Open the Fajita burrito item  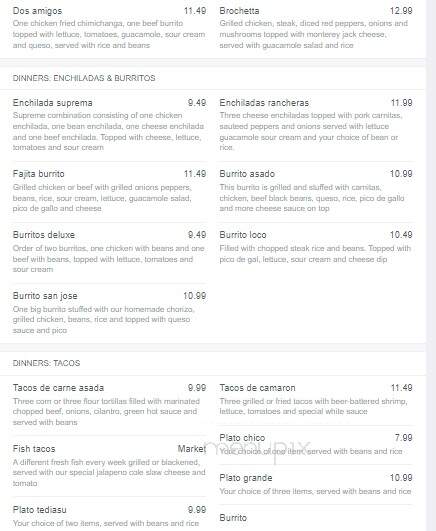(39, 174)
